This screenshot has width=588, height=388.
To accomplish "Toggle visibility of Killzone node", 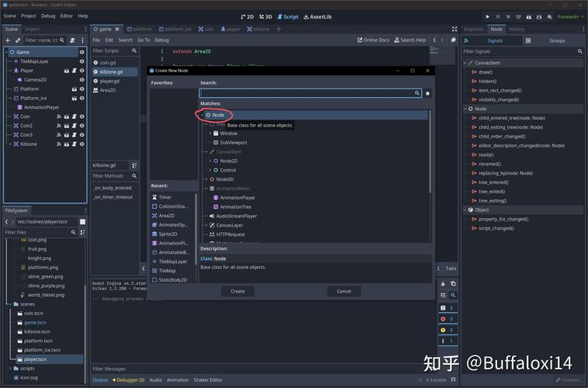I will tap(81, 144).
